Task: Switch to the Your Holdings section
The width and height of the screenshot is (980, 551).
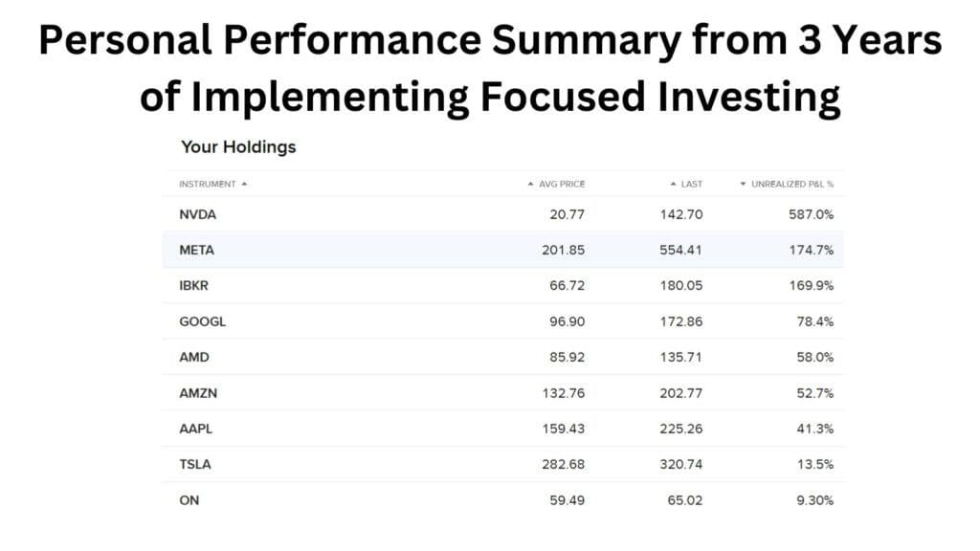Action: (x=237, y=146)
